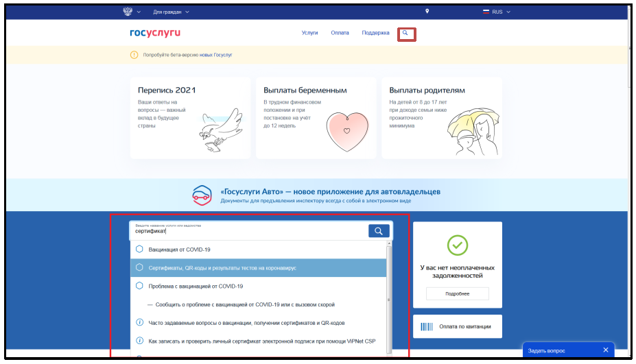
Task: Click hexagon icon beside 'Сертификаты, QR-коды'
Action: point(139,267)
